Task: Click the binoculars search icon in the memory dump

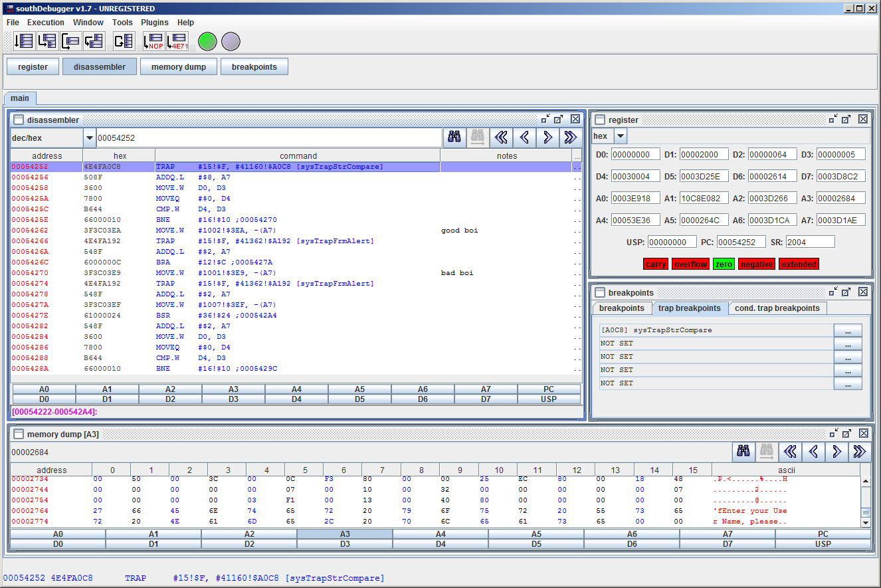Action: click(743, 452)
